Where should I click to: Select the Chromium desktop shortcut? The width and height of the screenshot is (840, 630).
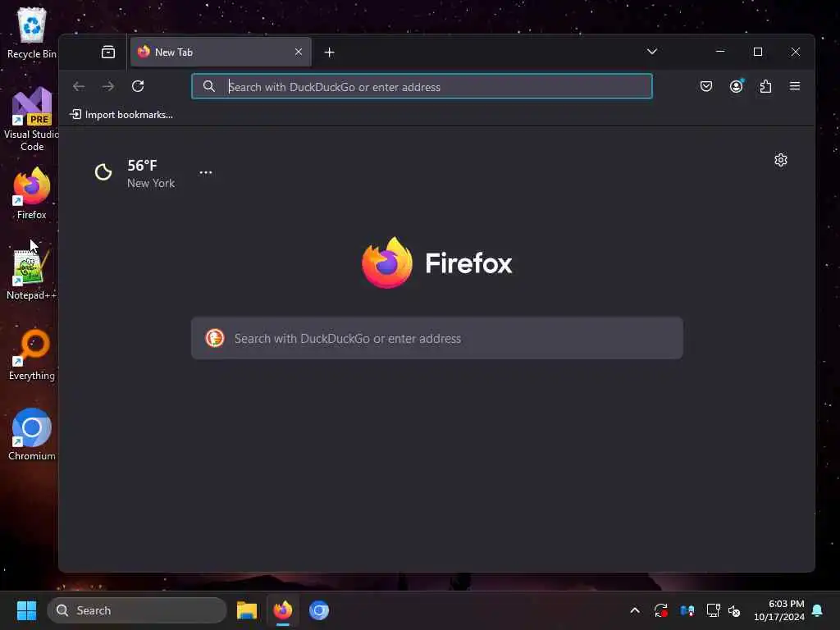pyautogui.click(x=32, y=435)
